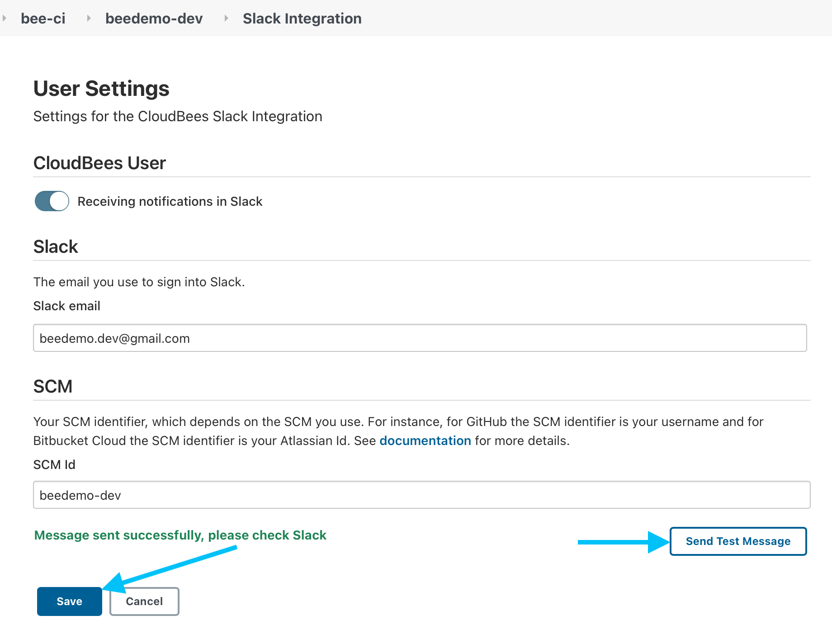Open the beedemo-dev breadcrumb
Viewport: 832px width, 644px height.
click(154, 18)
